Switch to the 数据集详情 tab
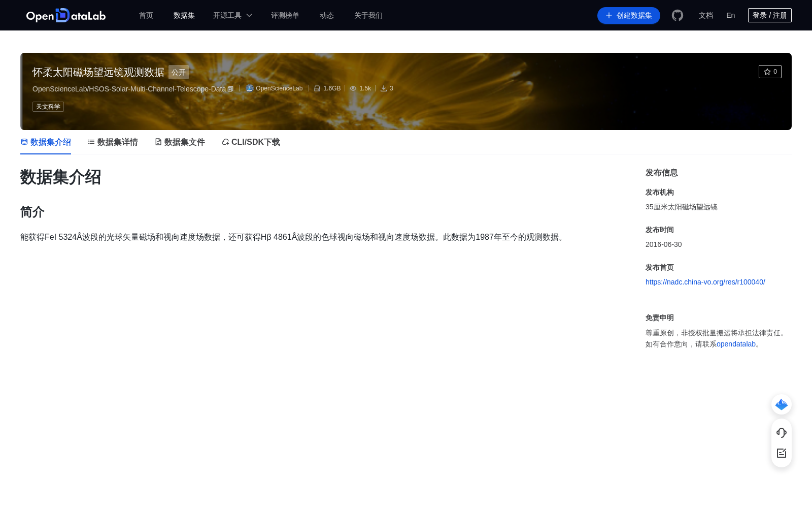The height and width of the screenshot is (508, 812). (113, 142)
